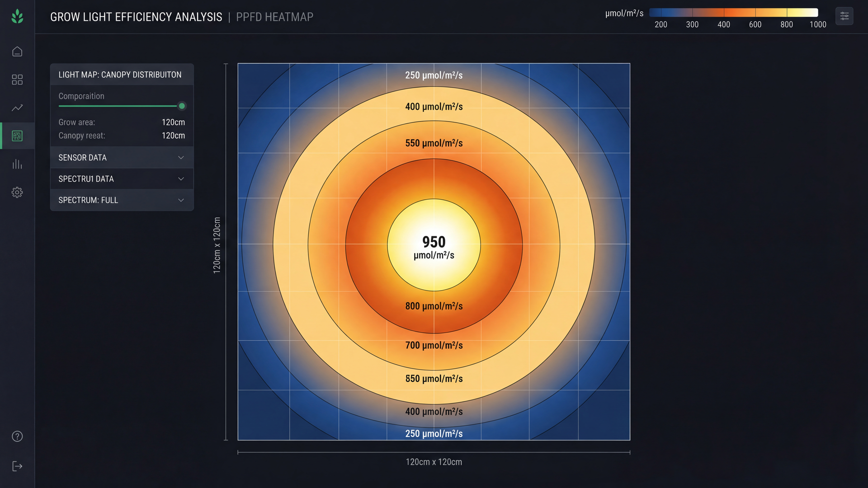Image resolution: width=868 pixels, height=488 pixels.
Task: Click the SPECTRU1 DATA row label
Action: coord(86,179)
